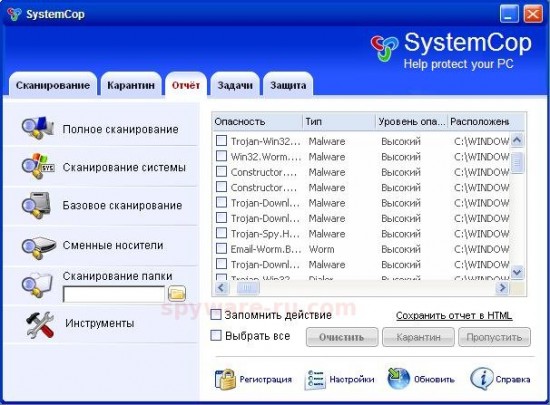Click the Карантин action button
Viewport: 550px width, 405px height.
tap(418, 337)
